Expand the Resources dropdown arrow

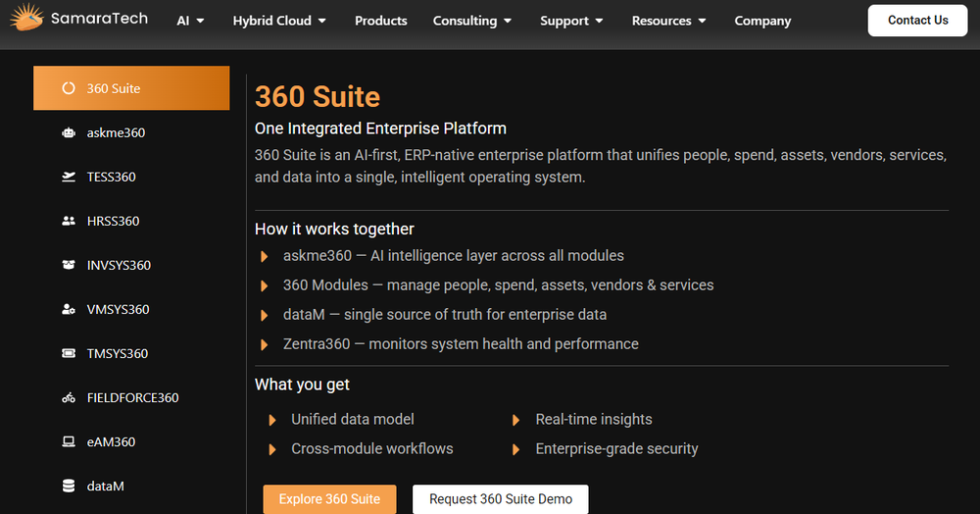coord(702,22)
